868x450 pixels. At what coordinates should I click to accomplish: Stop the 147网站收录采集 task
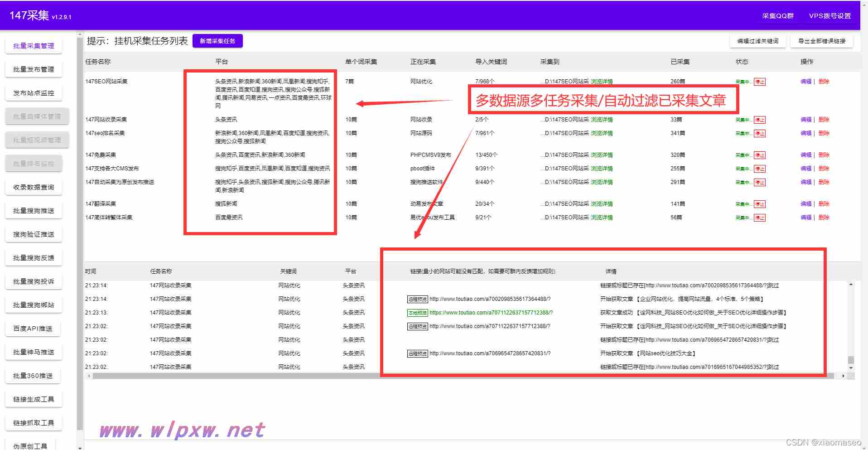tap(760, 120)
